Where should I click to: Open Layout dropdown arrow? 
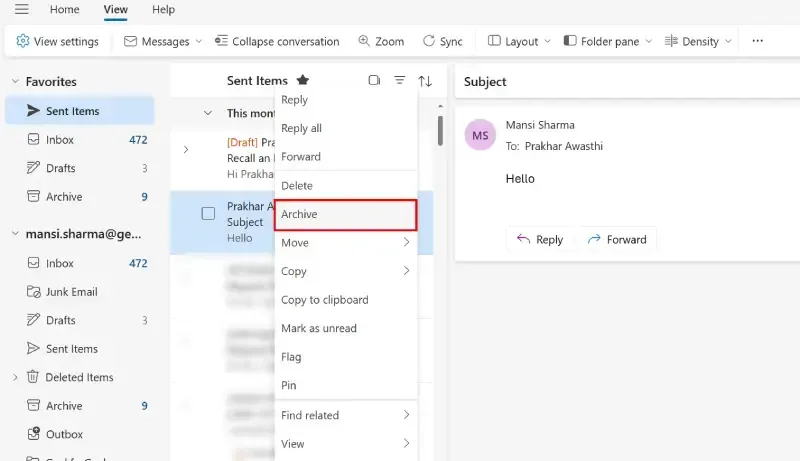(x=547, y=41)
